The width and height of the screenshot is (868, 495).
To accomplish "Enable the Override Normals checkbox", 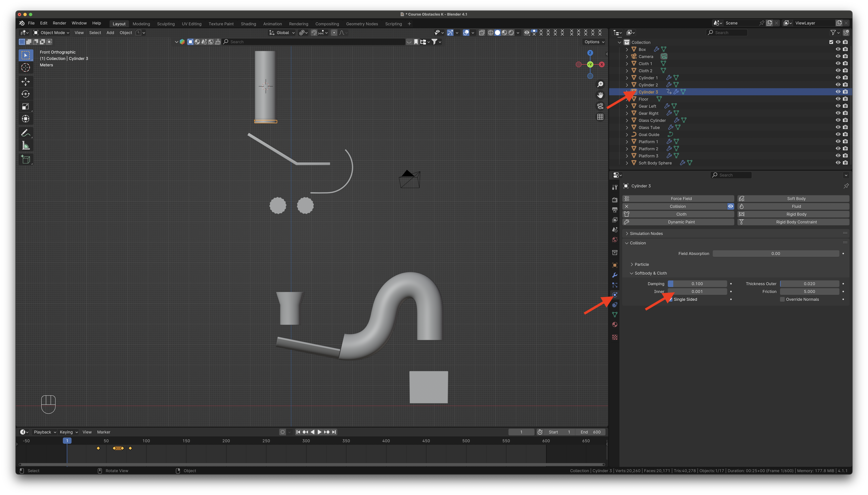I will pos(782,300).
